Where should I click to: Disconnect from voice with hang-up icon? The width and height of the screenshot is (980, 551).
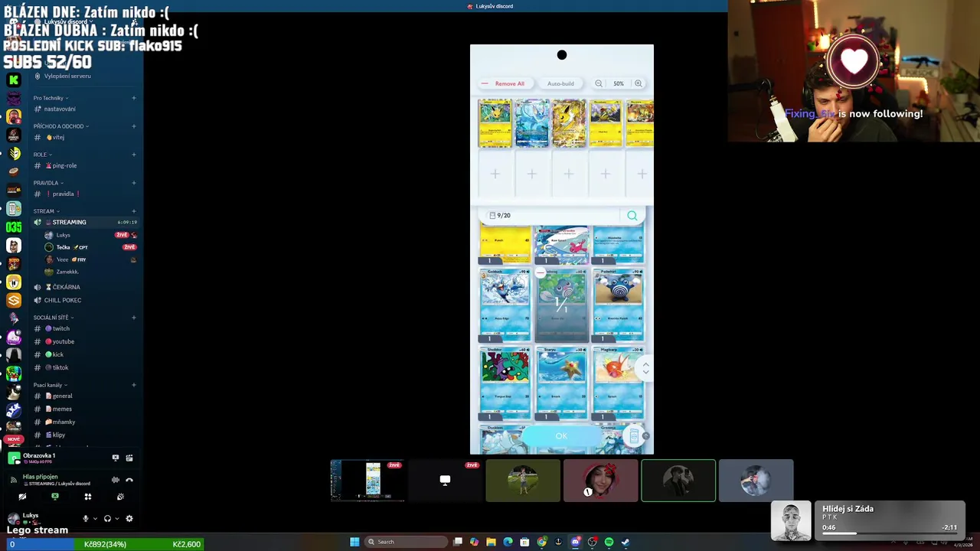point(129,480)
